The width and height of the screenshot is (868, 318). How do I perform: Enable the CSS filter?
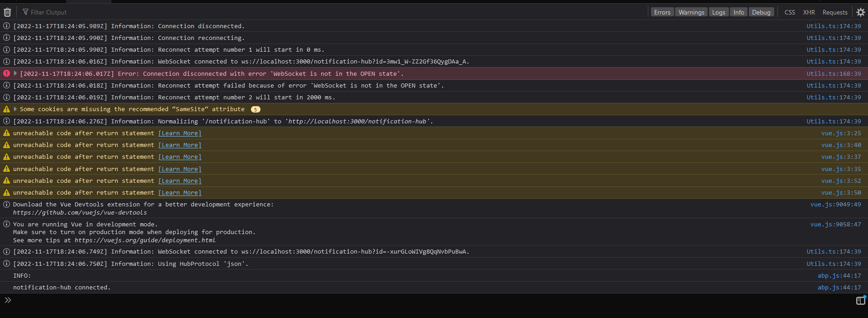click(x=790, y=12)
